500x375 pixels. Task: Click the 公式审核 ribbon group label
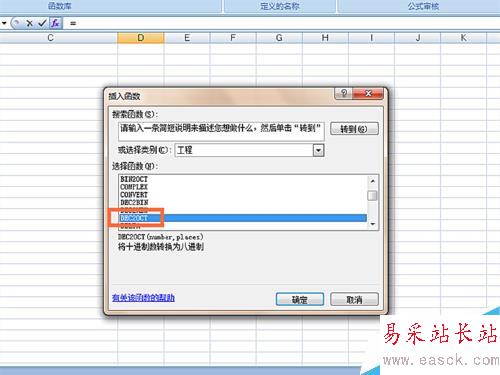coord(423,6)
